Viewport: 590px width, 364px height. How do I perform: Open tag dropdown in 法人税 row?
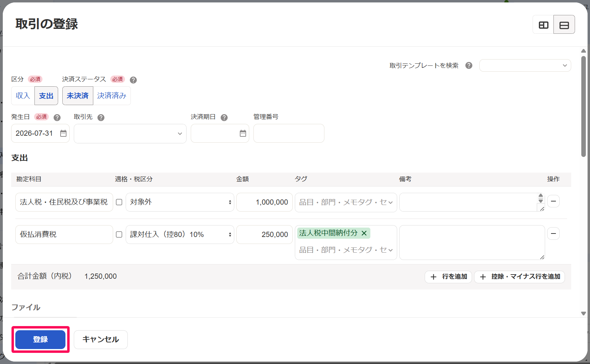click(x=346, y=202)
